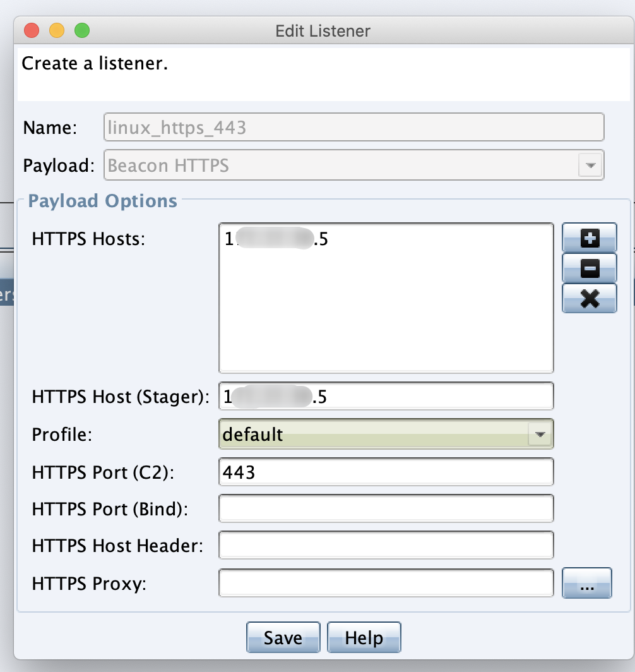Viewport: 635px width, 672px height.
Task: Remove the selected host with the minus icon
Action: tap(588, 268)
